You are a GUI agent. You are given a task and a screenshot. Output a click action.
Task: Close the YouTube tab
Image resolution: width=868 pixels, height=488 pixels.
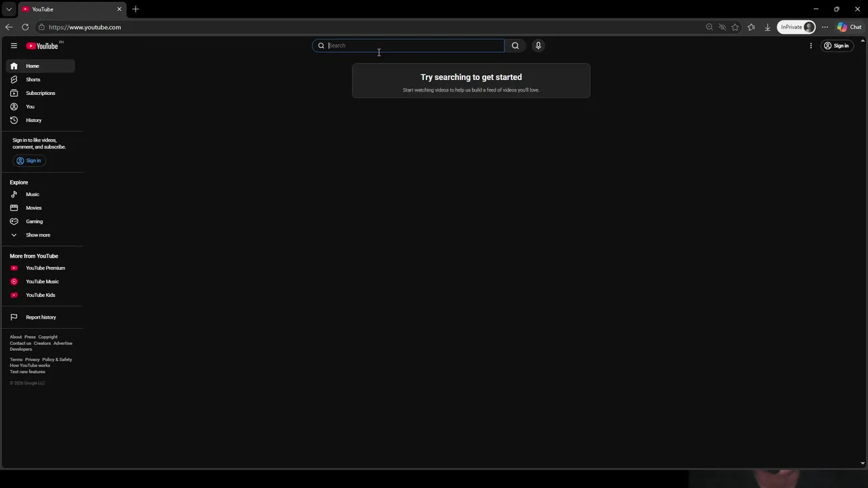[x=119, y=9]
